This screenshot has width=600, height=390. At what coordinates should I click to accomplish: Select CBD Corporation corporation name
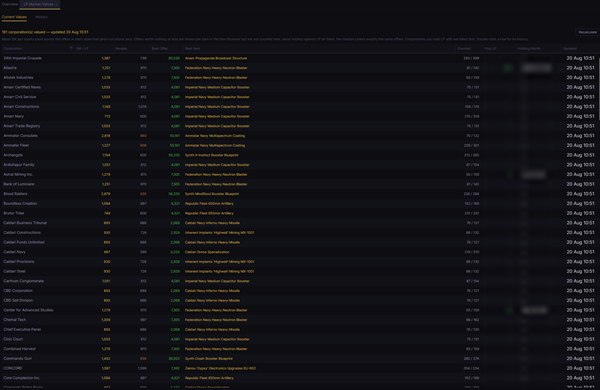coord(18,291)
